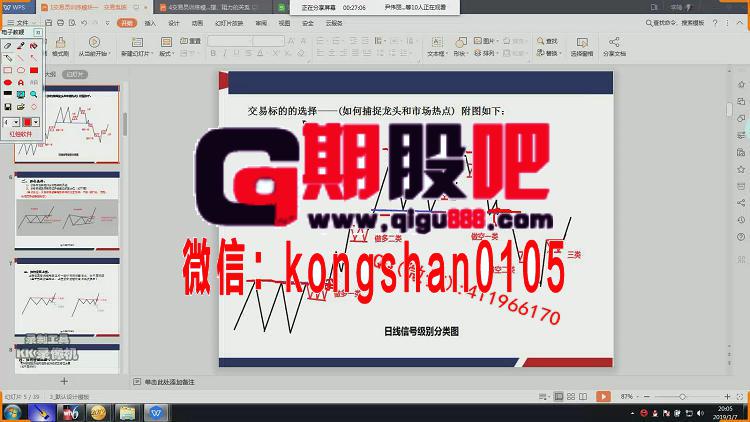Screen dimensions: 750x422
Task: Switch to the 审阅 ribbon tab
Action: tap(261, 23)
